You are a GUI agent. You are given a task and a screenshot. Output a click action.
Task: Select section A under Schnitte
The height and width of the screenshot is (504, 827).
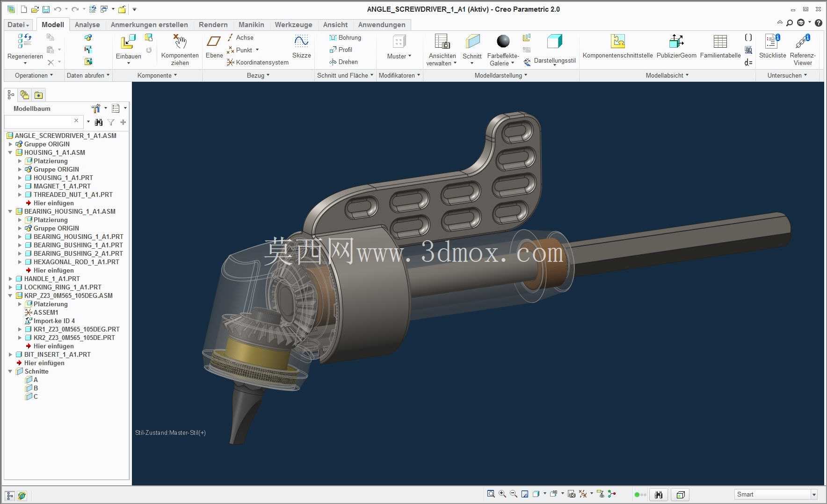click(31, 380)
